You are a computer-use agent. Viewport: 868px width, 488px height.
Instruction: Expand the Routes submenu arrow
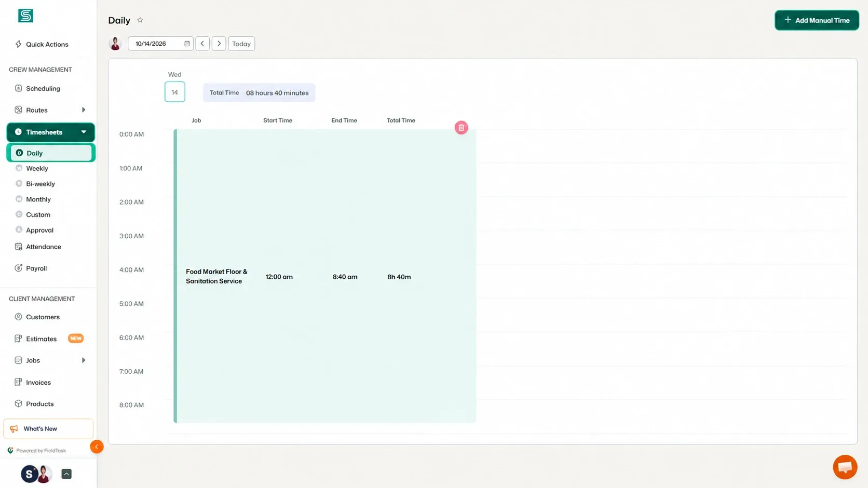tap(84, 110)
